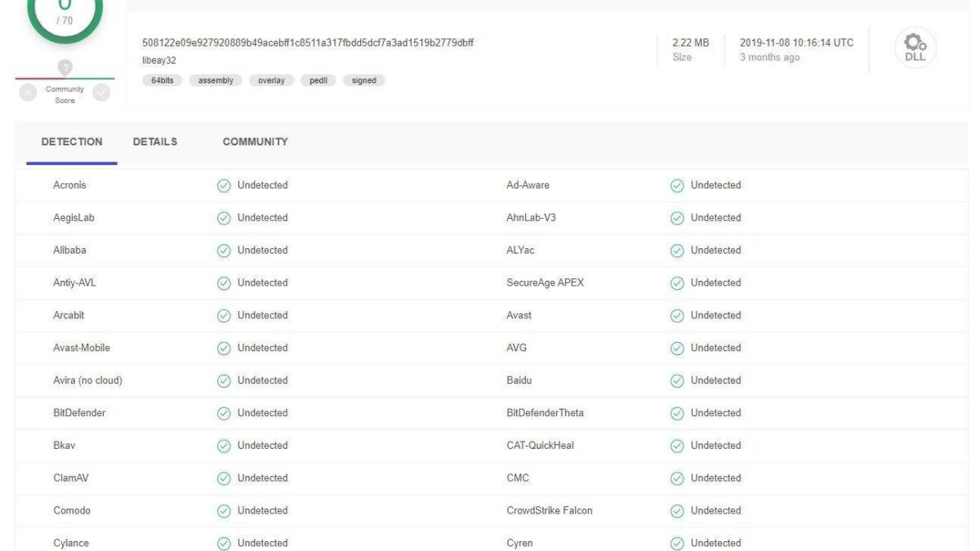Click the Undetected check icon for ClamAV
The width and height of the screenshot is (980, 551).
223,478
